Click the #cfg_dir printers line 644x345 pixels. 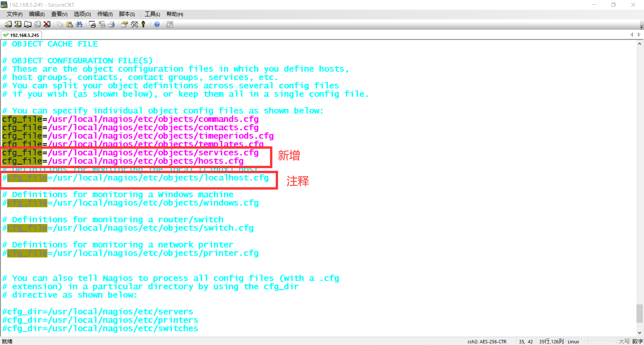100,320
